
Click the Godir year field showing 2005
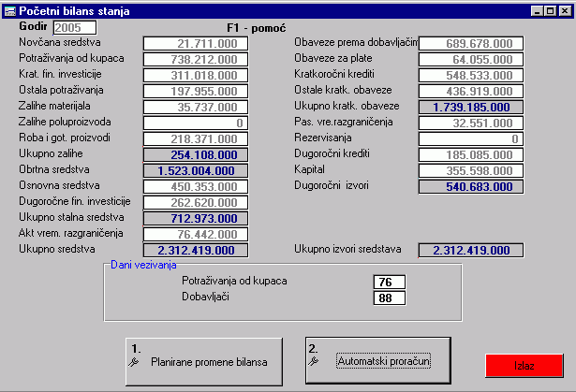point(75,27)
